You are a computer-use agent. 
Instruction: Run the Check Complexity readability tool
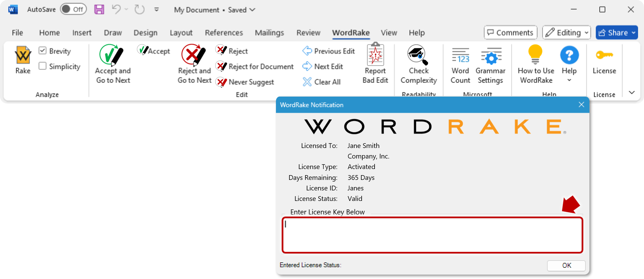tap(418, 55)
